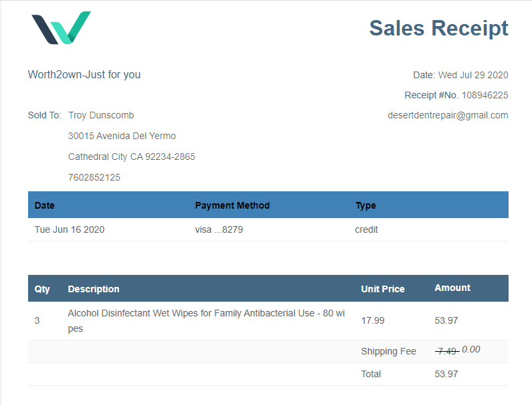The image size is (532, 406).
Task: Open the desertdentrepair@gmail.com email address
Action: click(448, 115)
